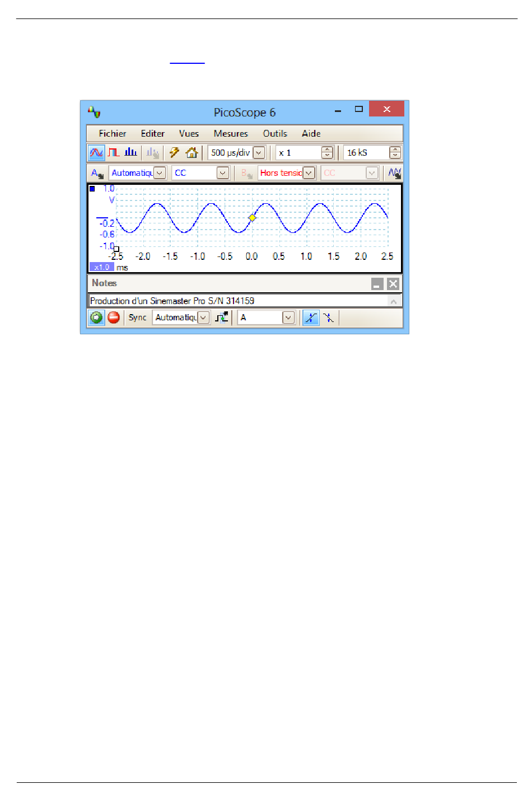This screenshot has height=789, width=532.
Task: Click the PicoScope app icon in title bar
Action: click(x=94, y=112)
